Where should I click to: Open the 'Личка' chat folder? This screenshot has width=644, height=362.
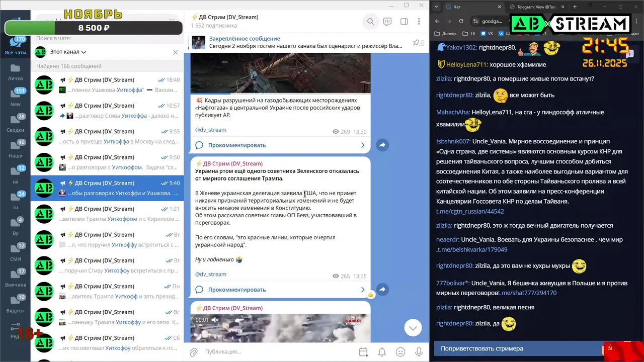15,72
